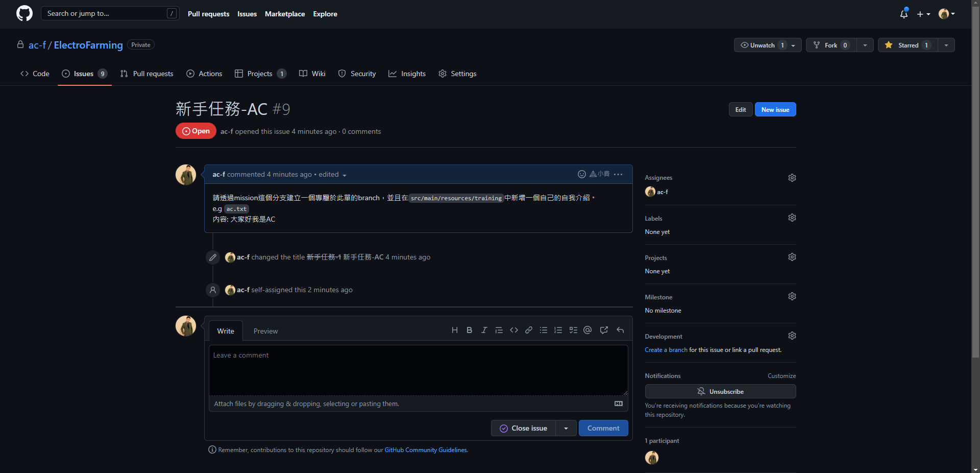Add a heading with the H icon

454,330
